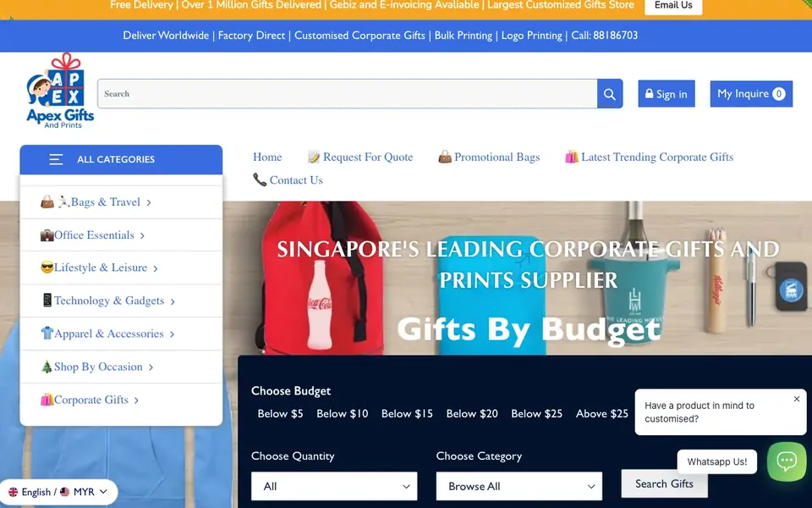Open the Promotional Bags menu item
Screen dimensions: 812x508
497,157
